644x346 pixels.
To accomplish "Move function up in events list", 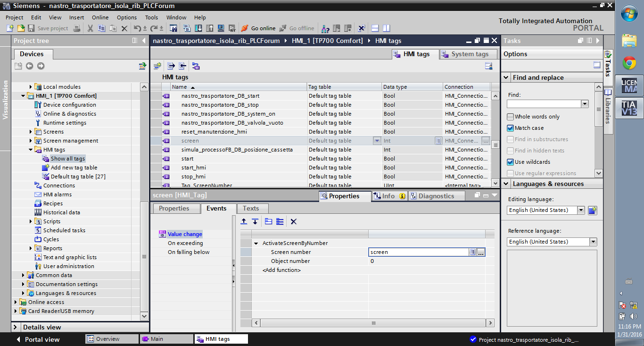I will [x=244, y=221].
